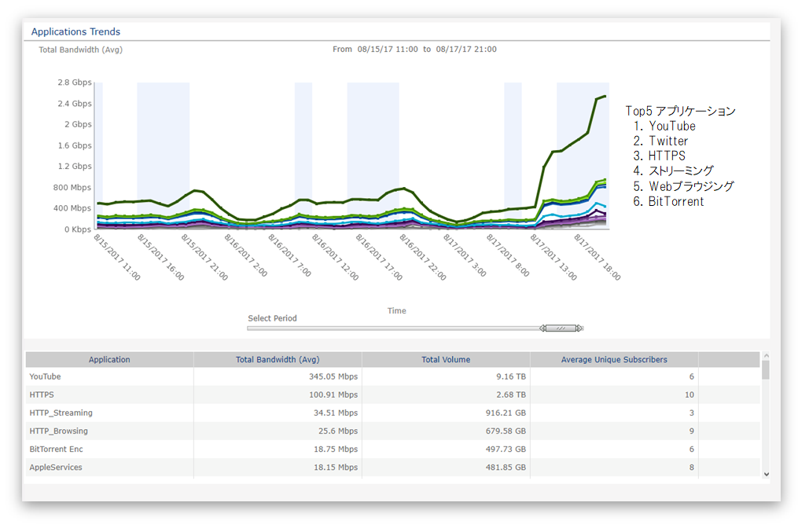Click the 4. ストリーミング annotation text
Viewport: 809px width, 532px height.
coord(673,171)
